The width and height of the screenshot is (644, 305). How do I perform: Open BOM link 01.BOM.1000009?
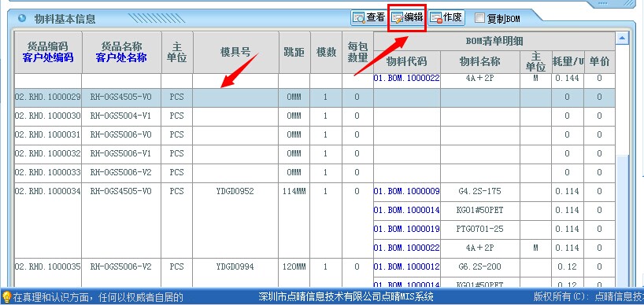click(x=406, y=192)
